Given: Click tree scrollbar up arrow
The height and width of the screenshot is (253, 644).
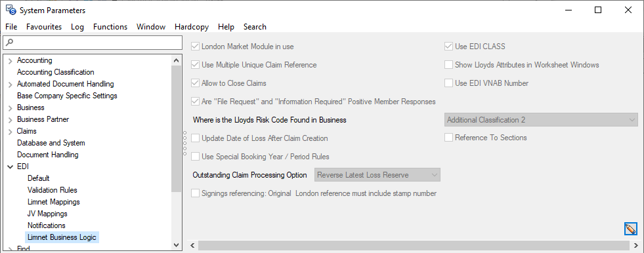Looking at the screenshot, I should pyautogui.click(x=176, y=60).
